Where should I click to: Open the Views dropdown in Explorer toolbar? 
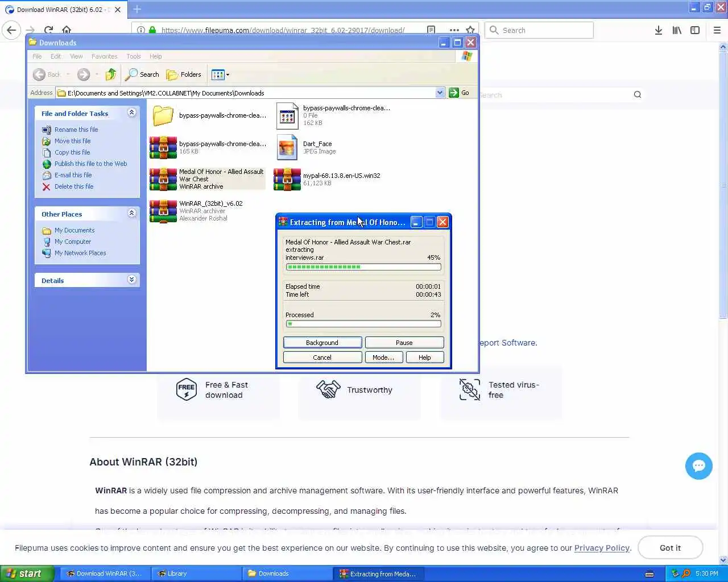(220, 74)
